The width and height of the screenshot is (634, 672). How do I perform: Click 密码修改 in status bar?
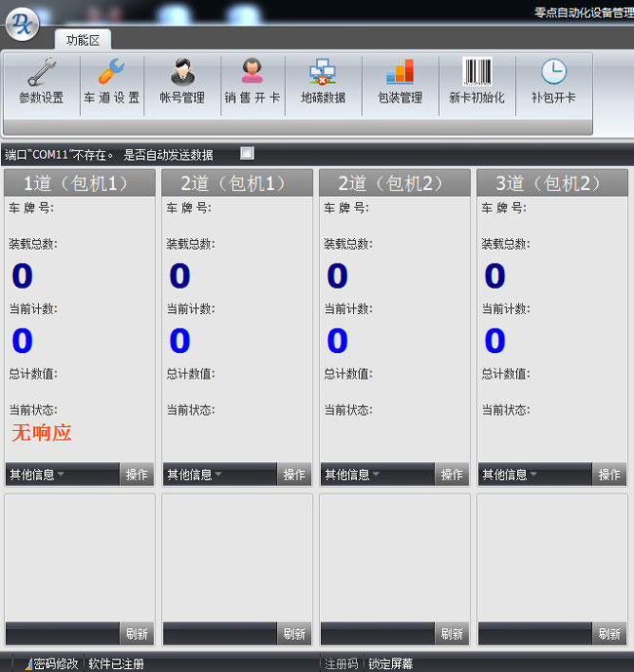click(55, 664)
